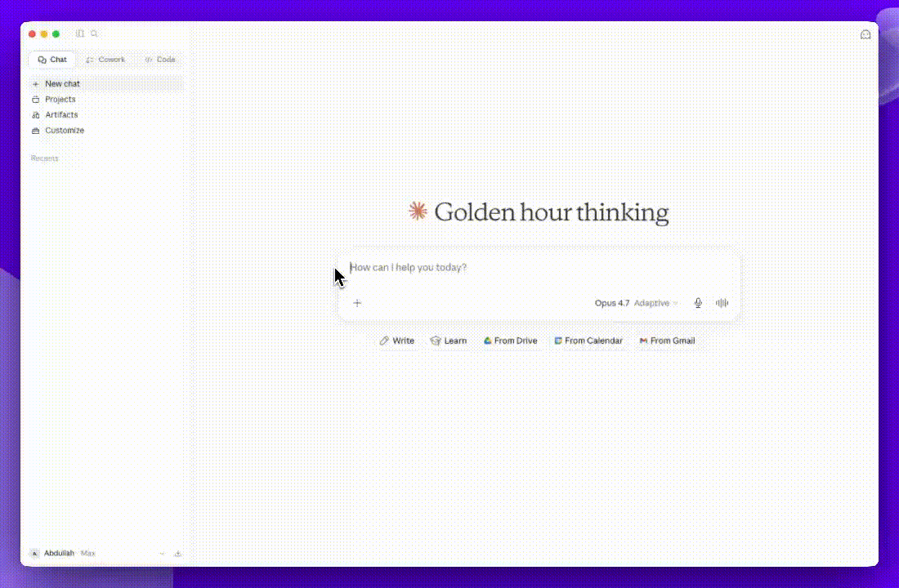899x588 pixels.
Task: Click the Artifacts shapes icon
Action: click(35, 114)
